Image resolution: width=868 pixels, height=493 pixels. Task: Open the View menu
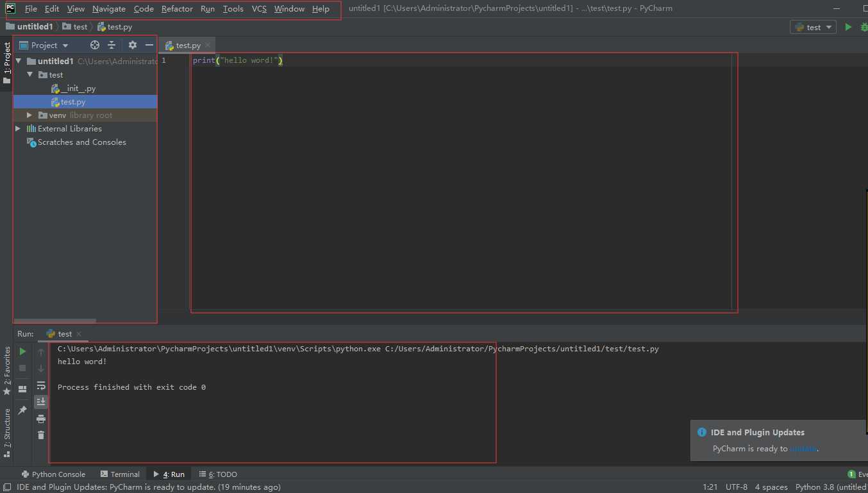tap(76, 9)
